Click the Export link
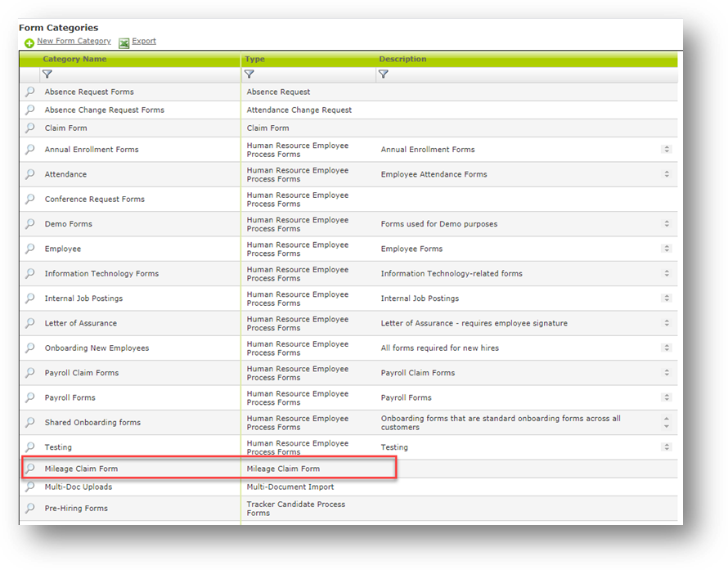 click(143, 41)
